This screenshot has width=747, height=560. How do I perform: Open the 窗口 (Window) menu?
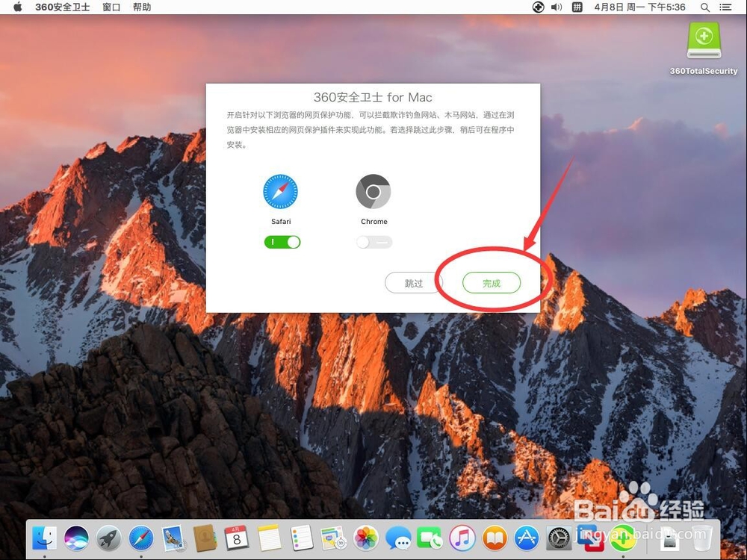pyautogui.click(x=111, y=7)
